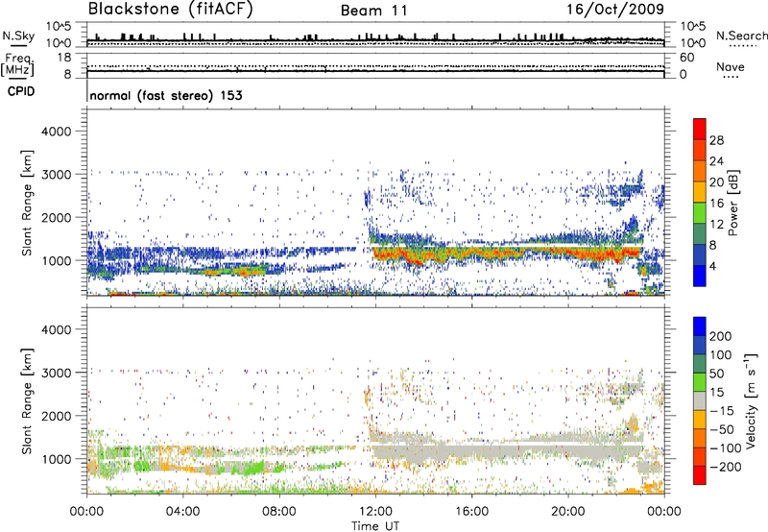768x532 pixels.
Task: Click the '4000' tick of the power panel
Action: click(x=56, y=132)
